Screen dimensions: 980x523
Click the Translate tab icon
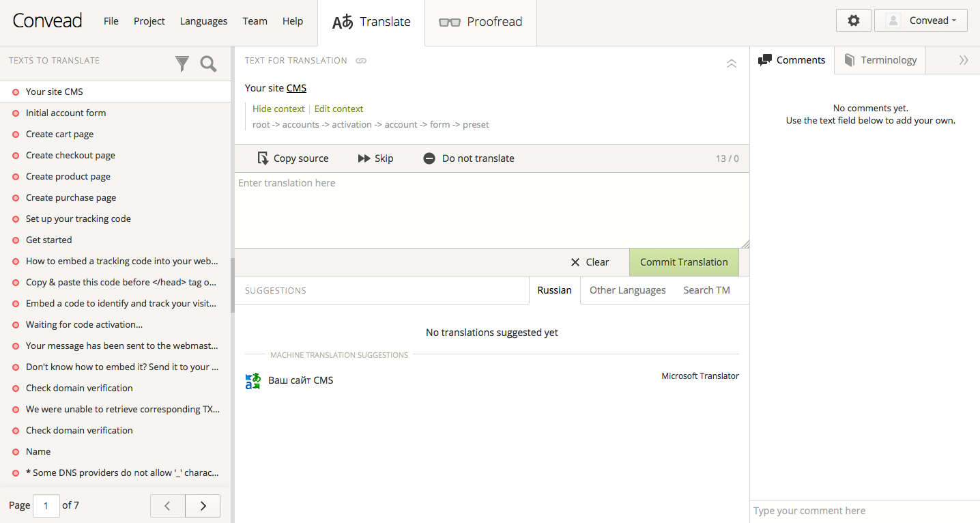tap(343, 22)
